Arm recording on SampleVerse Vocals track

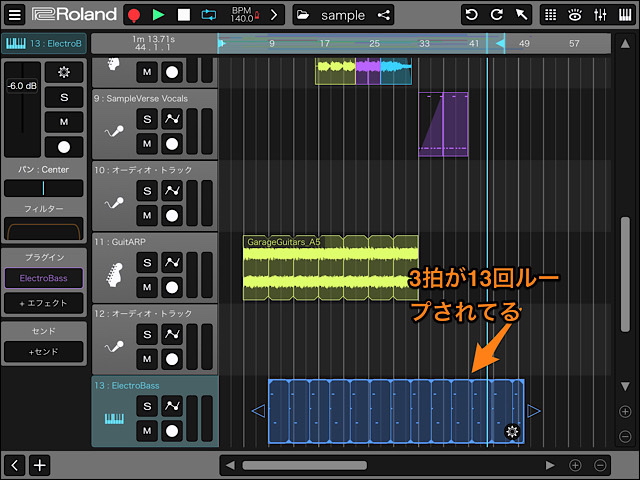(x=172, y=144)
